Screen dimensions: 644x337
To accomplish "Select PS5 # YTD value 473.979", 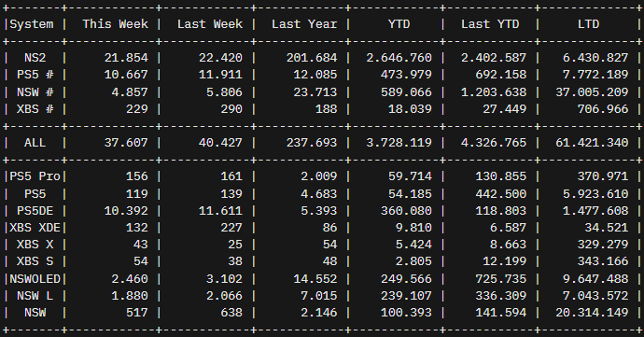I will coord(406,75).
